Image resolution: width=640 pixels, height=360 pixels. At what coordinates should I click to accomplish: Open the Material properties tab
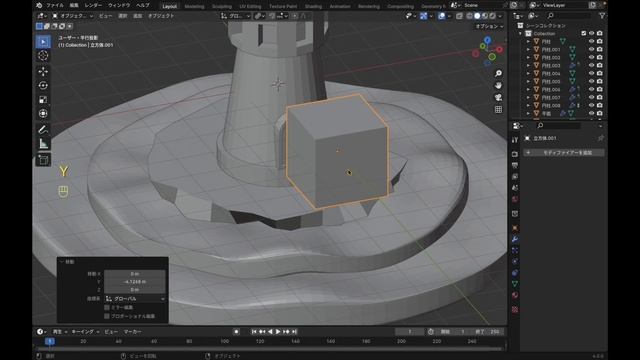click(515, 295)
